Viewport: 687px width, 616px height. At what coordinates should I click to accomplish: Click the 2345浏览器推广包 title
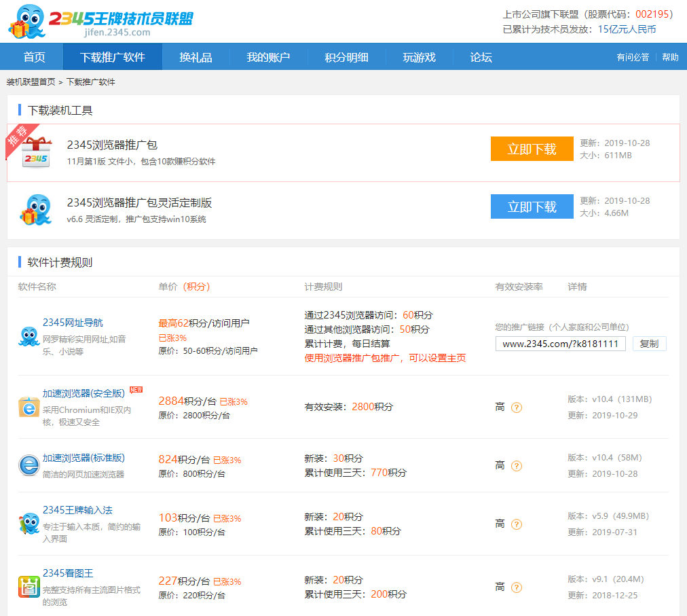pos(112,145)
